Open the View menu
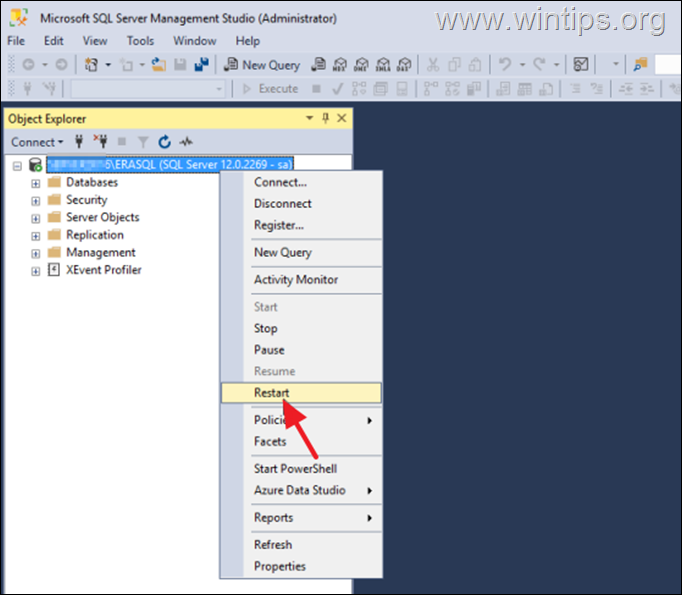 click(95, 41)
